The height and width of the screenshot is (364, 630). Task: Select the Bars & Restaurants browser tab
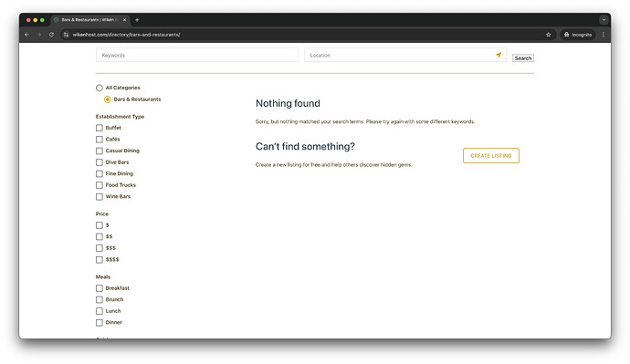pyautogui.click(x=89, y=20)
